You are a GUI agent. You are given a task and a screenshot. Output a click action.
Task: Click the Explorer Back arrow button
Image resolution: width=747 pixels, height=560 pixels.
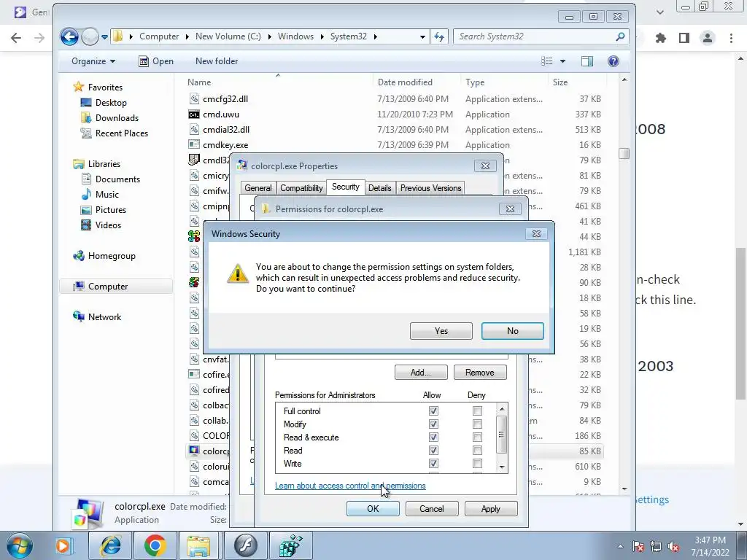[69, 36]
